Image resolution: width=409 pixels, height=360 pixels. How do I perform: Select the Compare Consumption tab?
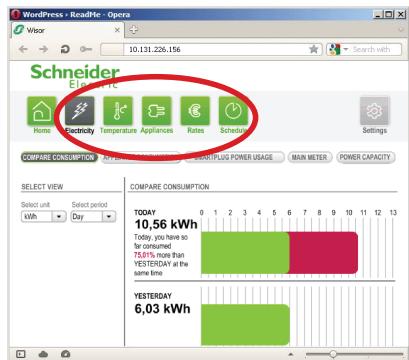[x=59, y=157]
